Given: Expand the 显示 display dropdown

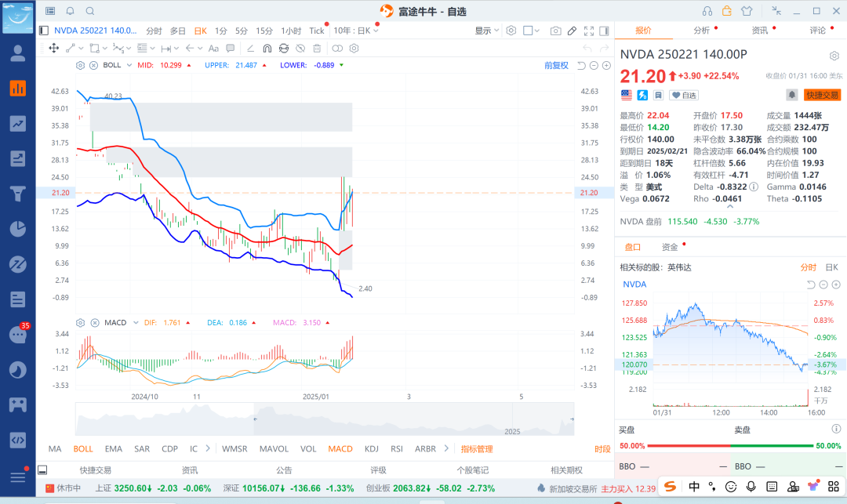Looking at the screenshot, I should pos(487,31).
